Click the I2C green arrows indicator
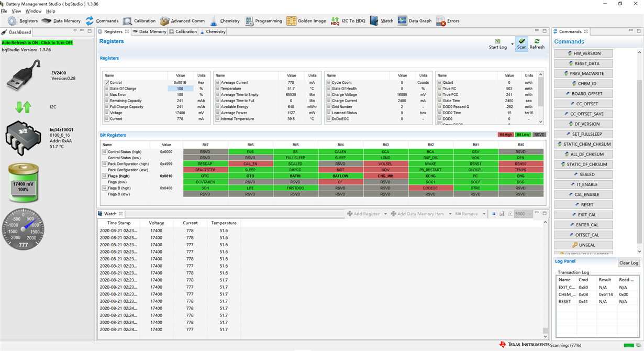Image resolution: width=644 pixels, height=351 pixels. (23, 107)
